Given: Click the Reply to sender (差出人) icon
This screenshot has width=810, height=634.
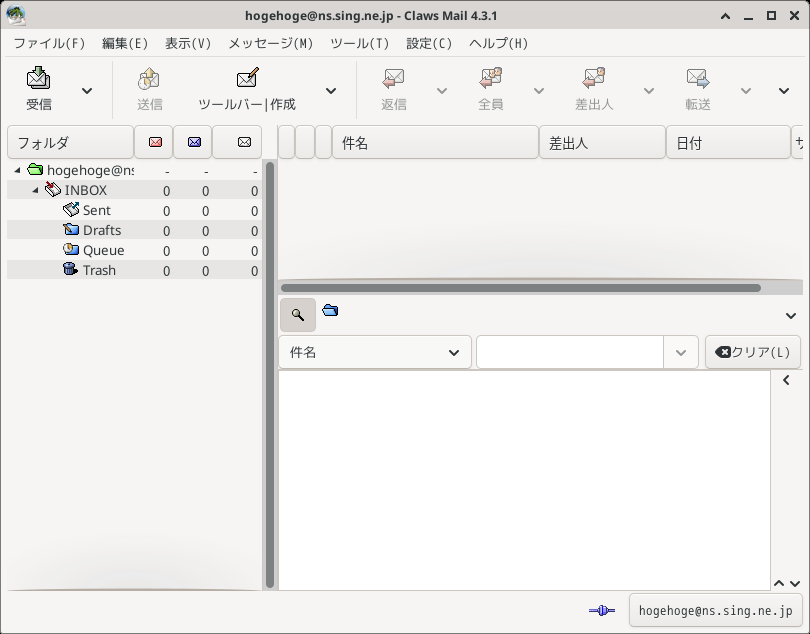Looking at the screenshot, I should point(594,79).
